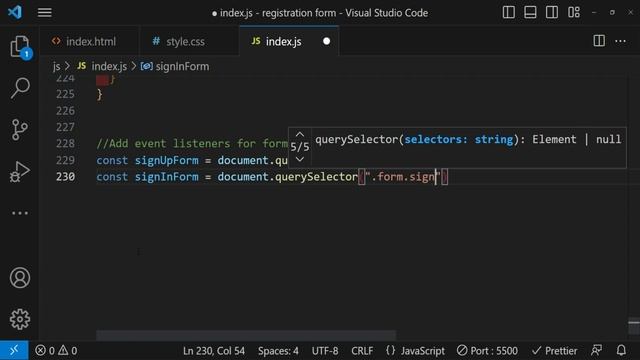This screenshot has height=360, width=640.
Task: Click line number 229 in the gutter
Action: [x=65, y=160]
